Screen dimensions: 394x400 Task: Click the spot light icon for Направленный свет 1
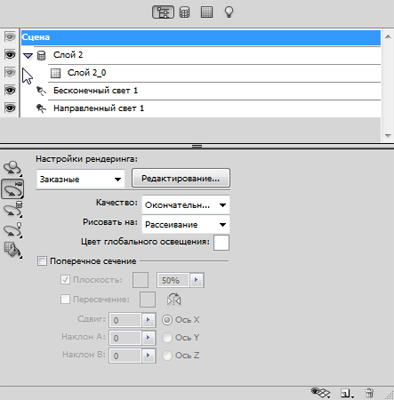[x=41, y=108]
